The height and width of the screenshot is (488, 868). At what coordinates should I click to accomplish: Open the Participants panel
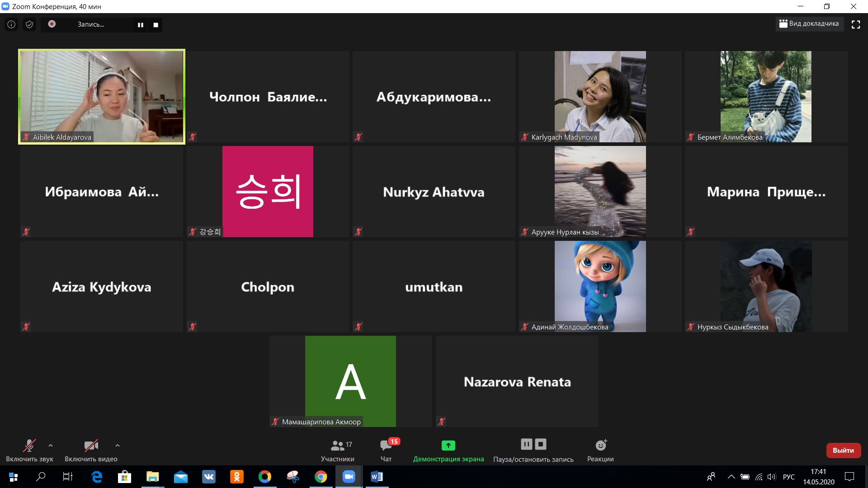point(338,450)
